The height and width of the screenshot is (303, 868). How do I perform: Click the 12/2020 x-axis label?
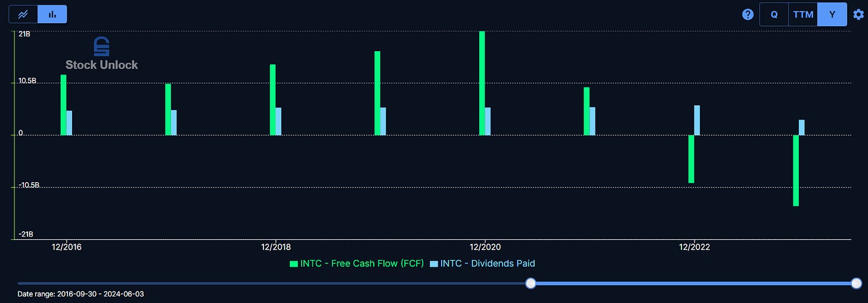485,246
